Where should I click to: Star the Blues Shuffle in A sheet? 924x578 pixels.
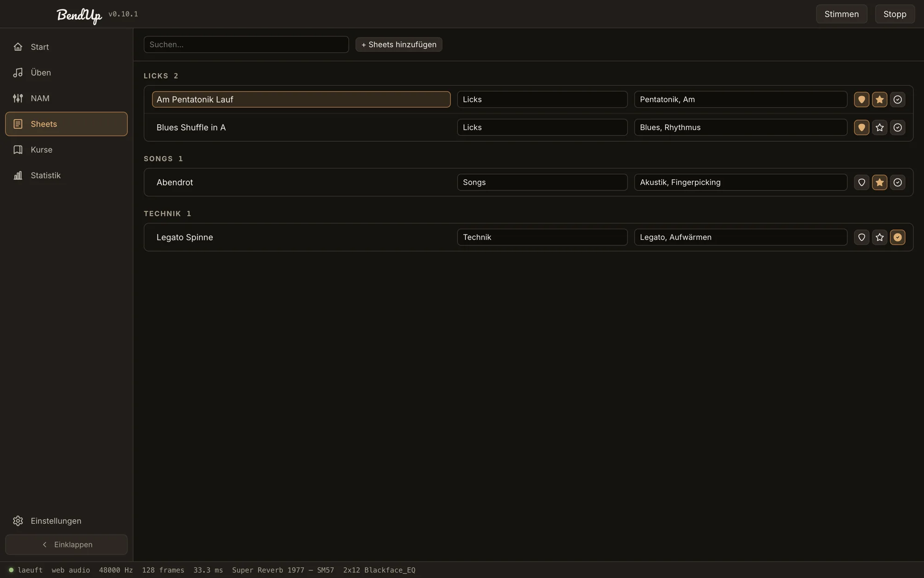coord(880,127)
